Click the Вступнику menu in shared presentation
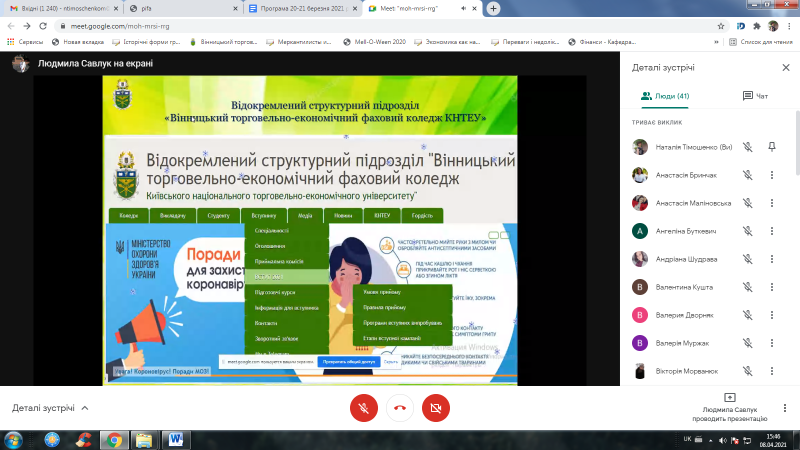The height and width of the screenshot is (450, 800). point(264,216)
